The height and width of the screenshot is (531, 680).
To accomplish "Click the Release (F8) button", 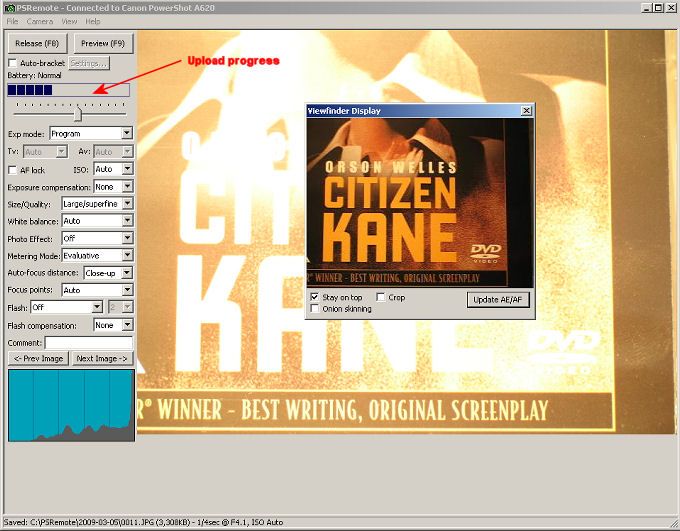I will (x=37, y=43).
